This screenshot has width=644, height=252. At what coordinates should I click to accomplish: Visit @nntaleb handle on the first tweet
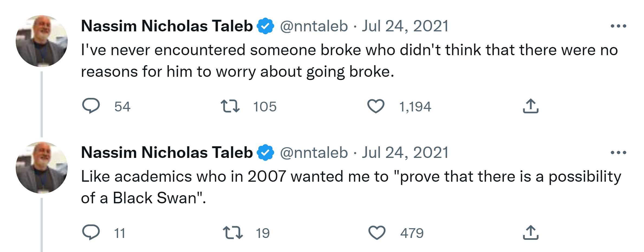pyautogui.click(x=314, y=26)
